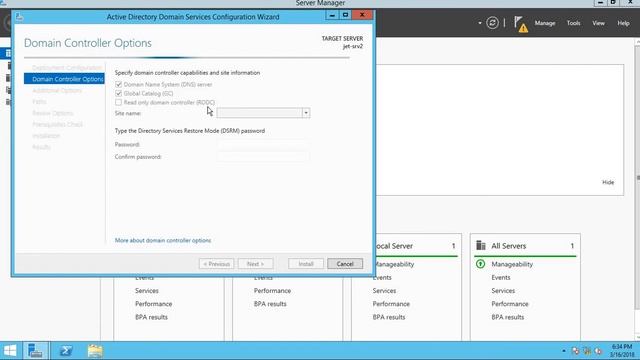640x360 pixels.
Task: Open the Tools menu
Action: point(573,23)
